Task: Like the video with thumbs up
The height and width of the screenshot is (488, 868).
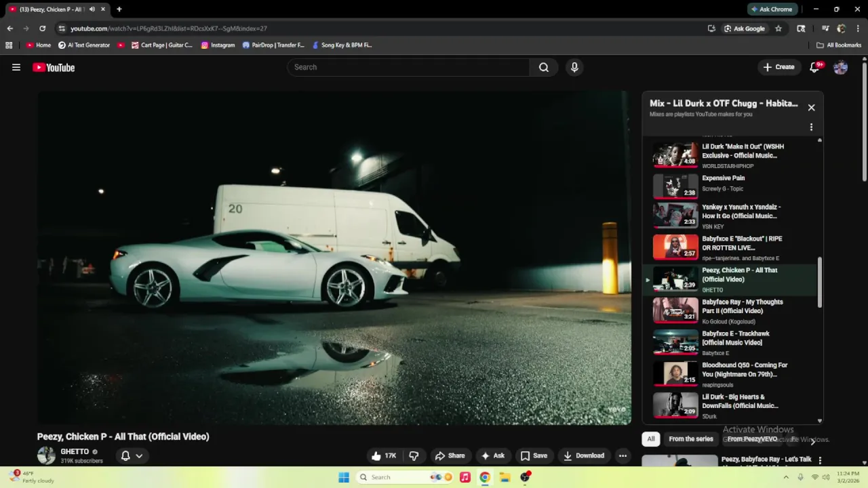Action: click(x=384, y=455)
